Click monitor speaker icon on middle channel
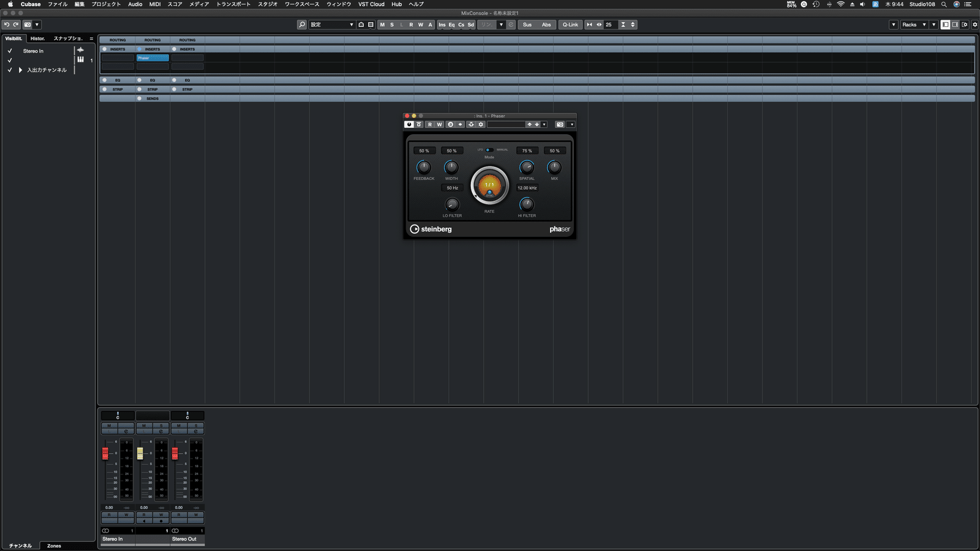This screenshot has height=551, width=980. pos(144,520)
